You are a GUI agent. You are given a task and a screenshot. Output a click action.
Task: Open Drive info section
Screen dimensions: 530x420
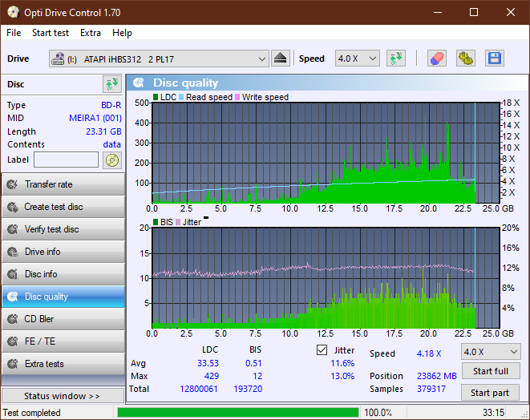[x=63, y=252]
